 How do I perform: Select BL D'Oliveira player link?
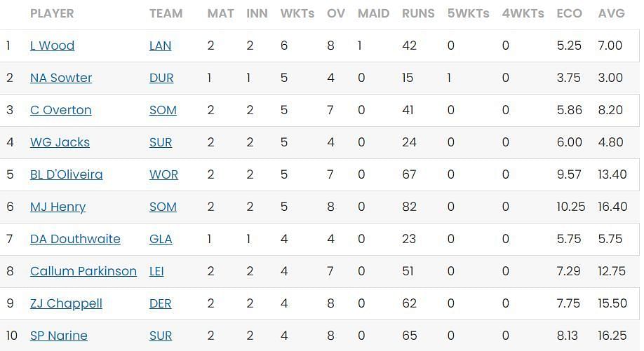(66, 174)
